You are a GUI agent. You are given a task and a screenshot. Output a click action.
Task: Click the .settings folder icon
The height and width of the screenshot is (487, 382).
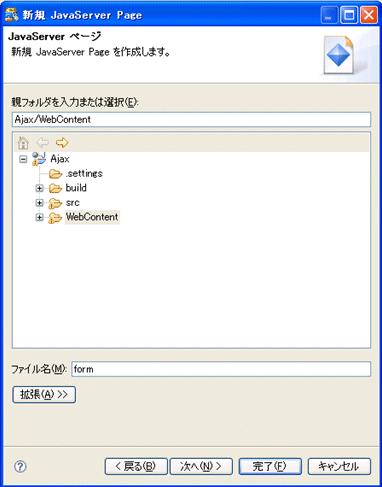point(55,174)
